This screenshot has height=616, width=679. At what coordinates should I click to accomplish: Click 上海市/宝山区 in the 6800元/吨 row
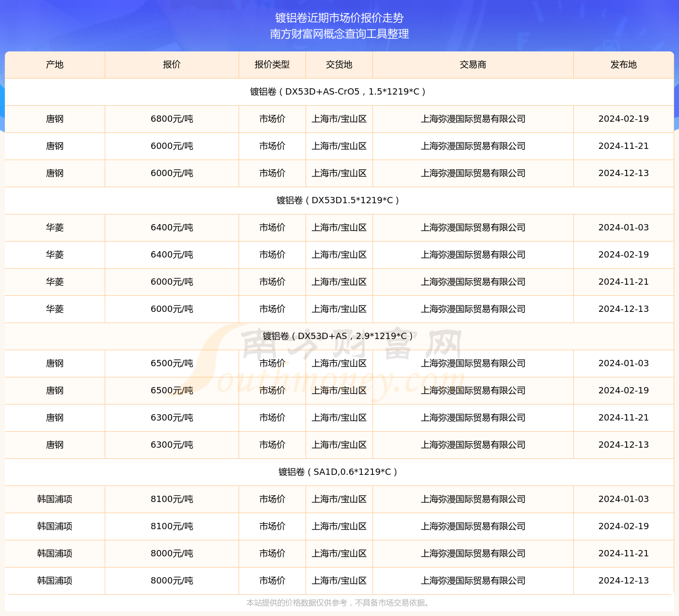pos(339,119)
